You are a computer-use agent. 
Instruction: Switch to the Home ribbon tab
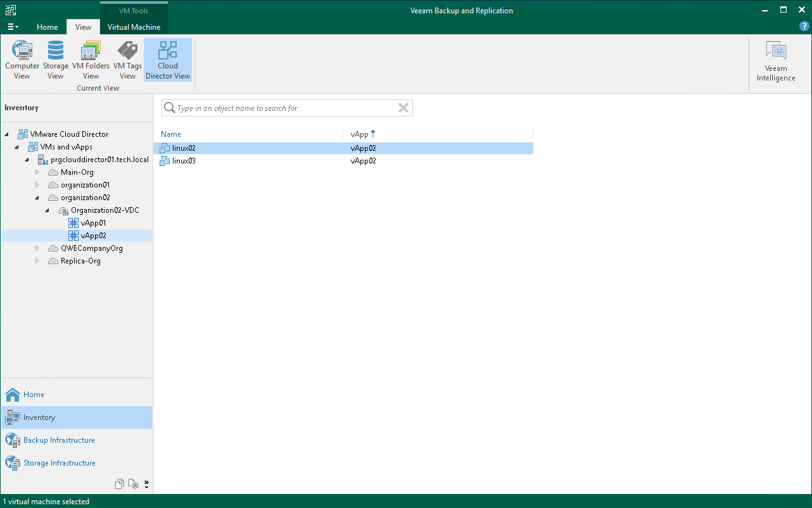[x=48, y=27]
